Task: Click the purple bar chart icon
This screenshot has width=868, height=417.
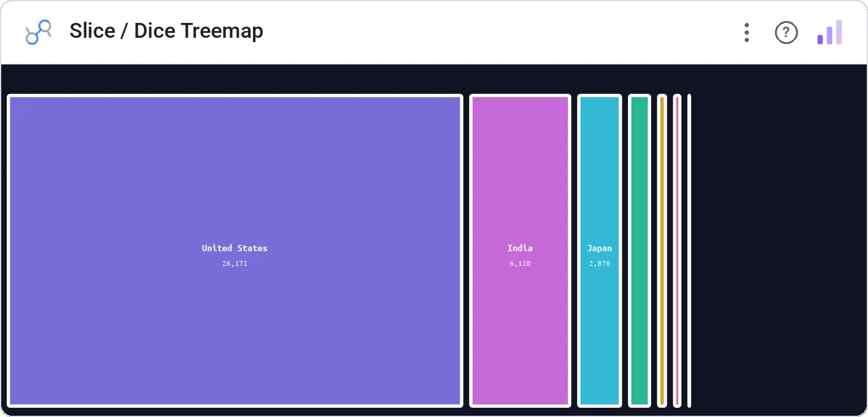Action: click(x=830, y=32)
